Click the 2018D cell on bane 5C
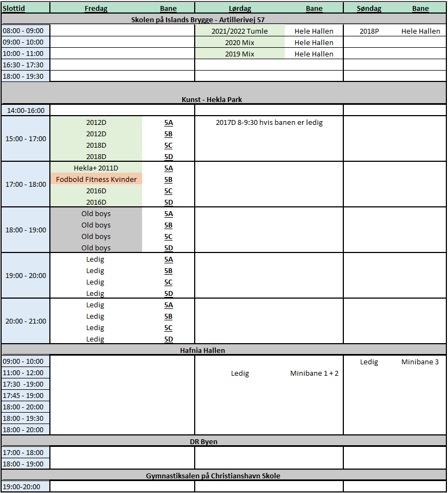Screen dimensions: 448x493 (x=96, y=146)
